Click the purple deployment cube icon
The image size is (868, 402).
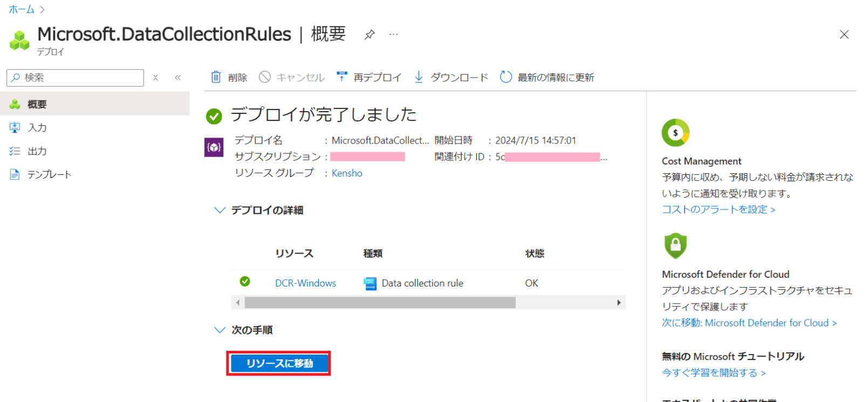coord(214,147)
